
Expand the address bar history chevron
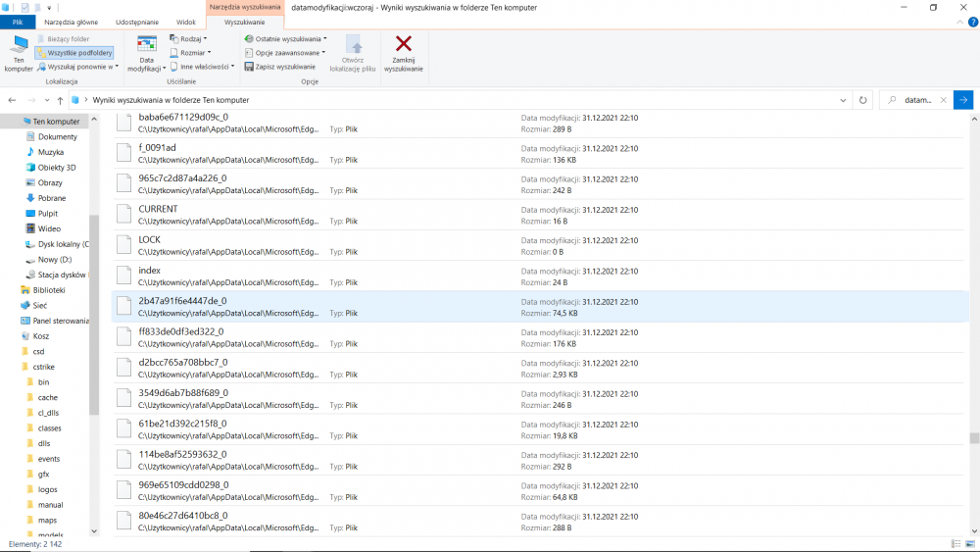[x=843, y=100]
